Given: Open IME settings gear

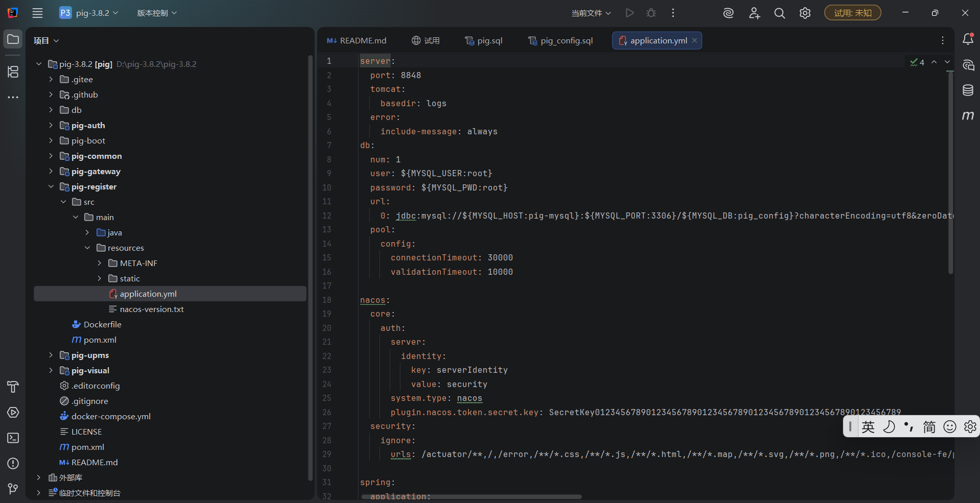Looking at the screenshot, I should point(970,426).
